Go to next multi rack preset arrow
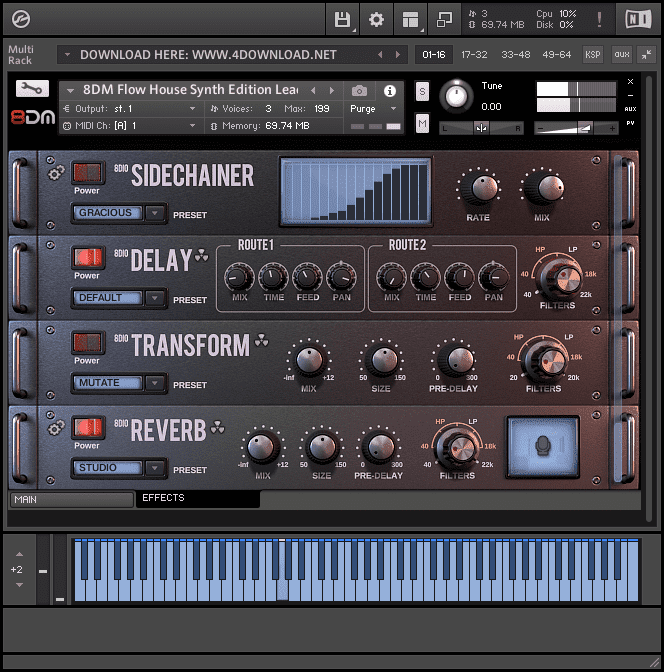The image size is (664, 672). (398, 55)
